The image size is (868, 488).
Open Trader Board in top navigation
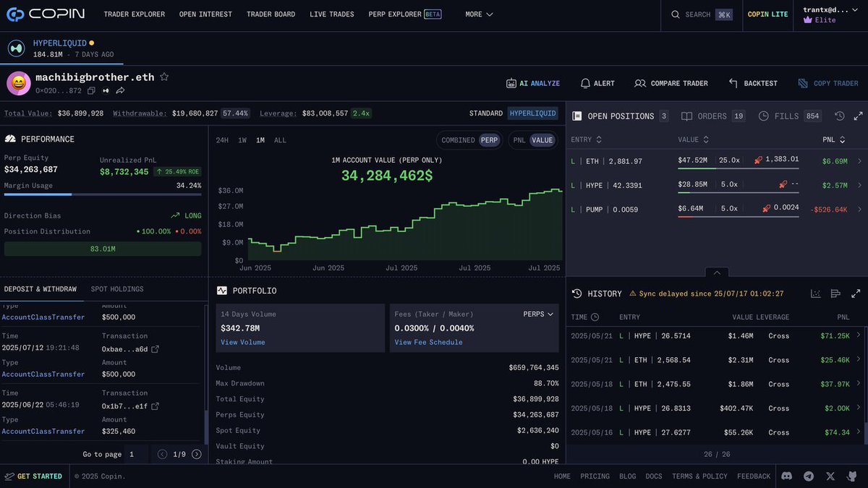pos(271,14)
